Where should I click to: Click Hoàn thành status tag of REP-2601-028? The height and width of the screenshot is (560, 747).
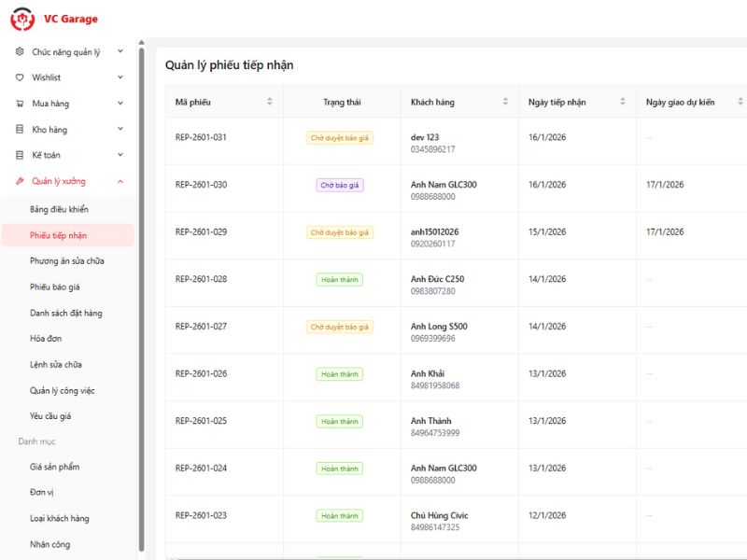click(340, 280)
